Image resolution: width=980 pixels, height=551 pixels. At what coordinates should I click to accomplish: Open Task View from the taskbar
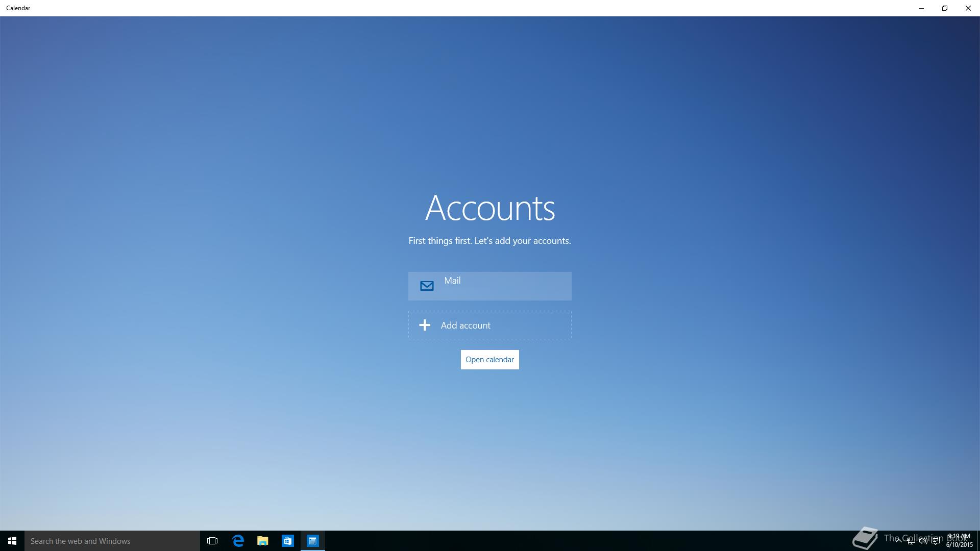point(212,541)
